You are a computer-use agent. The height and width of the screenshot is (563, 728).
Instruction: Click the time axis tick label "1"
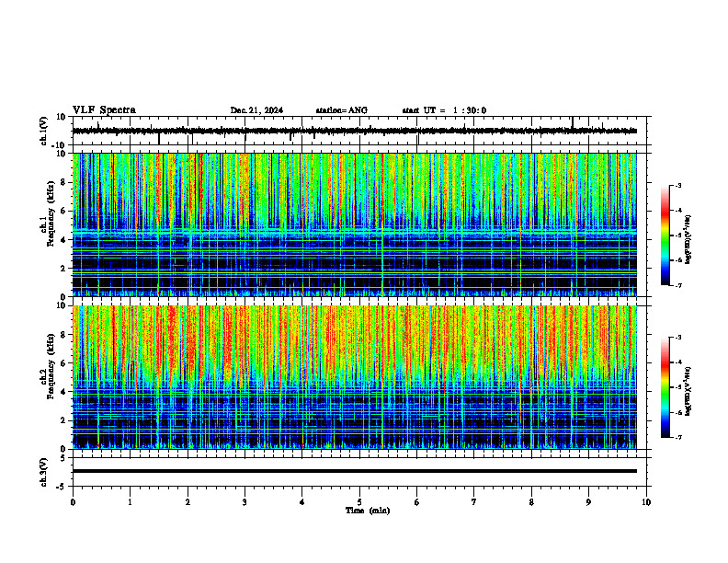130,502
